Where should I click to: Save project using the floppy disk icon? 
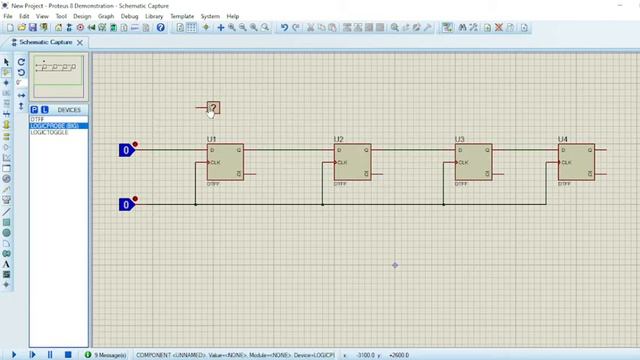[33, 27]
